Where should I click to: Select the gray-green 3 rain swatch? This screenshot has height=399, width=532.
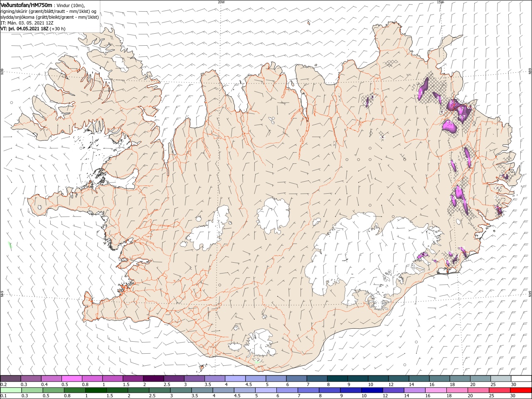point(181,390)
